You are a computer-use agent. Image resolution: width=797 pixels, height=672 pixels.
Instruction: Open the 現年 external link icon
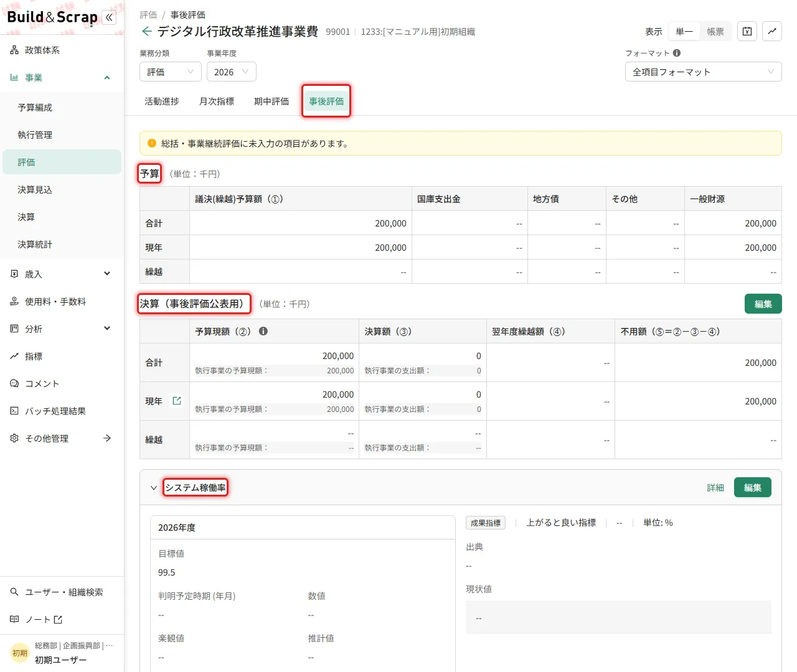point(177,401)
